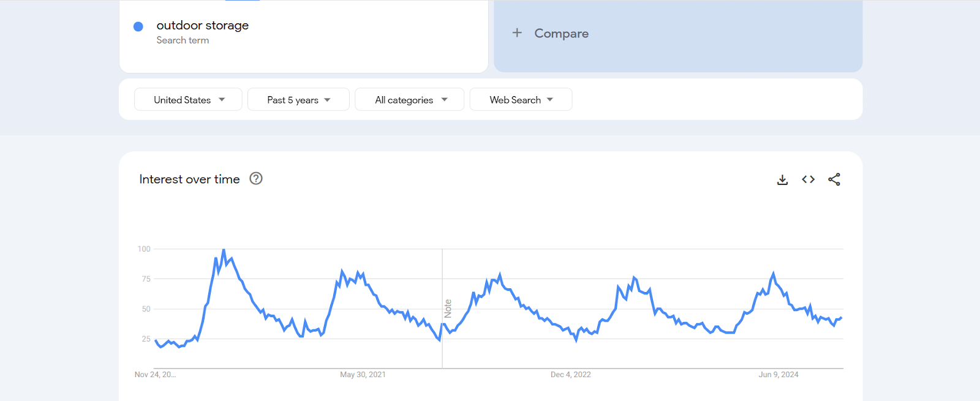The height and width of the screenshot is (401, 980).
Task: Open help next to Interest over time
Action: (x=256, y=179)
